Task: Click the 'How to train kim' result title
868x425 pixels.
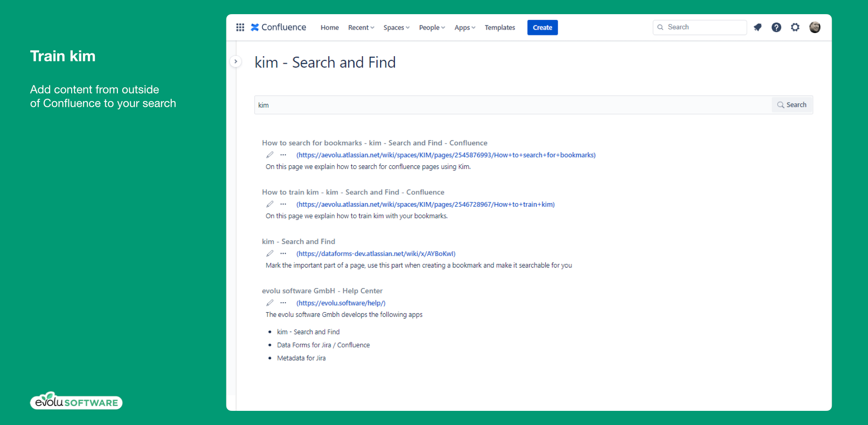Action: 353,192
